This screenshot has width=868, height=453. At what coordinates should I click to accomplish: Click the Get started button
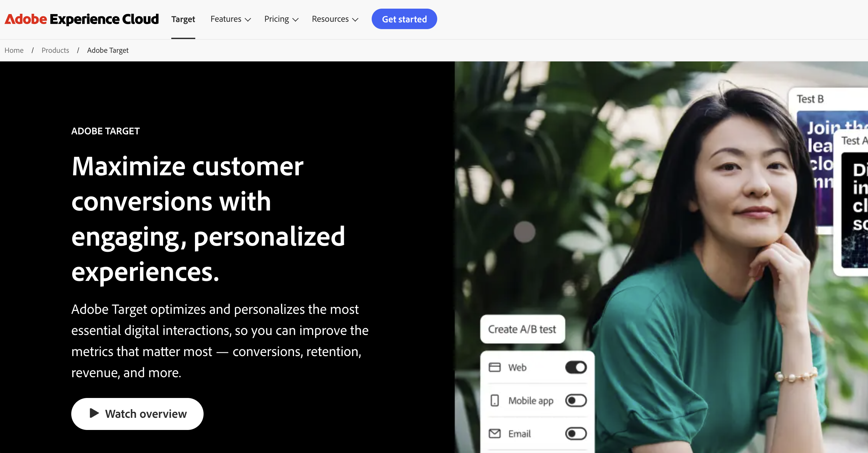coord(404,19)
